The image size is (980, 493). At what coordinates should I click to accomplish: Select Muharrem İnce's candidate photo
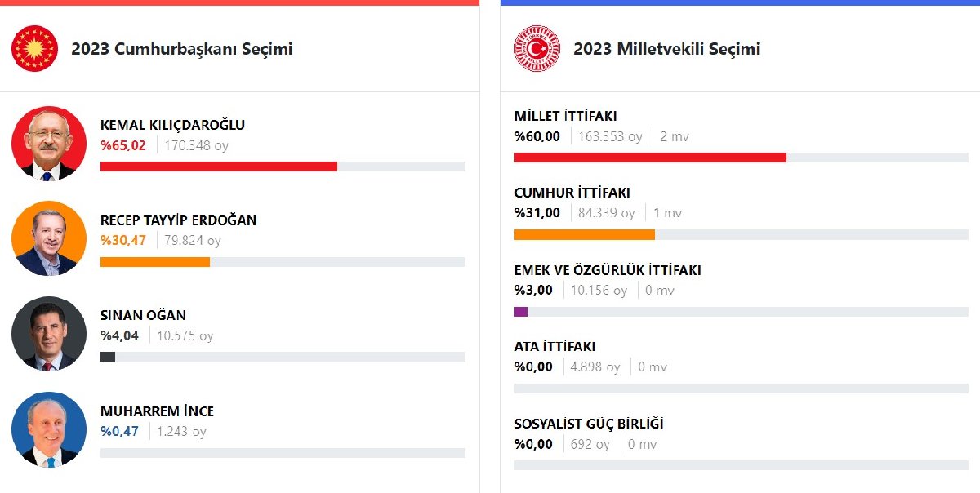[49, 429]
